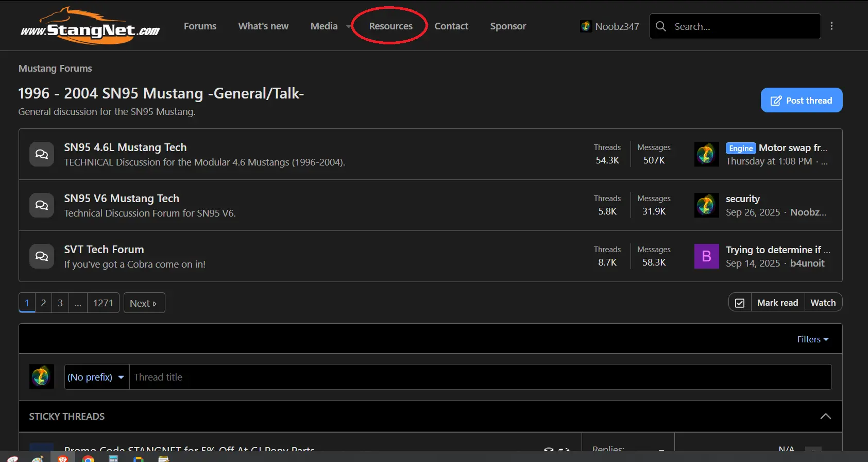Image resolution: width=868 pixels, height=462 pixels.
Task: Click the SN95 V6 Mustang Tech forum icon
Action: [42, 205]
